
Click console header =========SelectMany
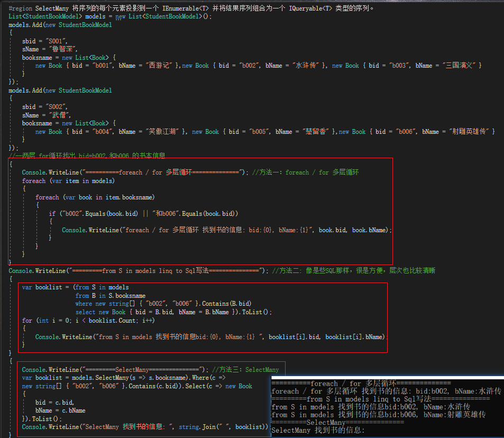(338, 422)
